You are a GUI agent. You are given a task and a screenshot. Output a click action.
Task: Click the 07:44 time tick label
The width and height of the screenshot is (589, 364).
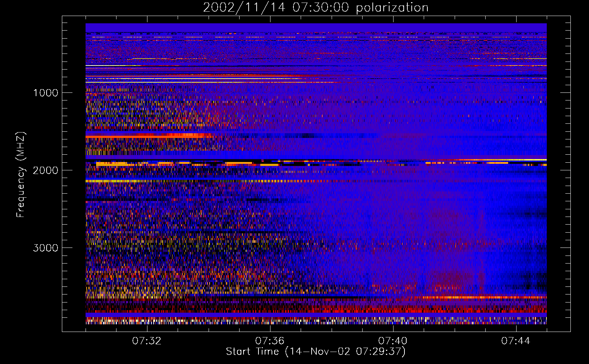pyautogui.click(x=516, y=341)
